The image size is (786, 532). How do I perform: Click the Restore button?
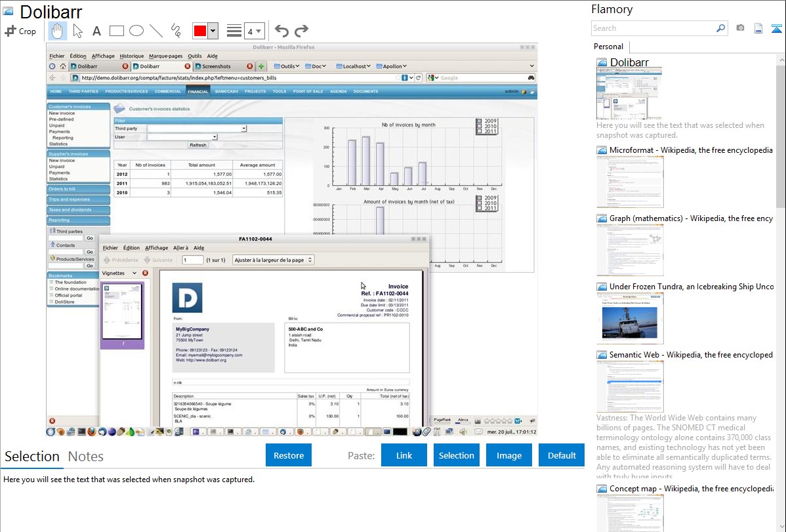coord(289,455)
